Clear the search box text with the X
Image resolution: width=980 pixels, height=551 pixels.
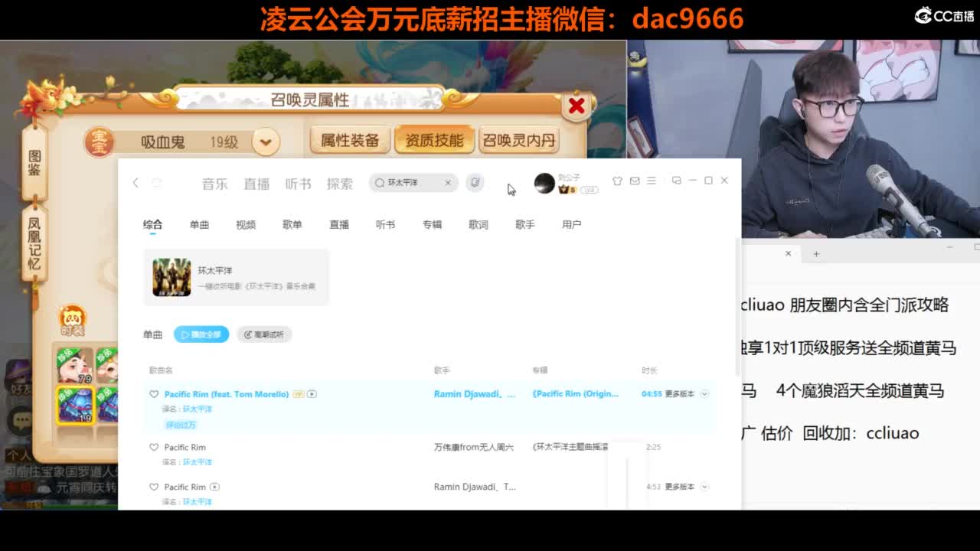point(448,182)
